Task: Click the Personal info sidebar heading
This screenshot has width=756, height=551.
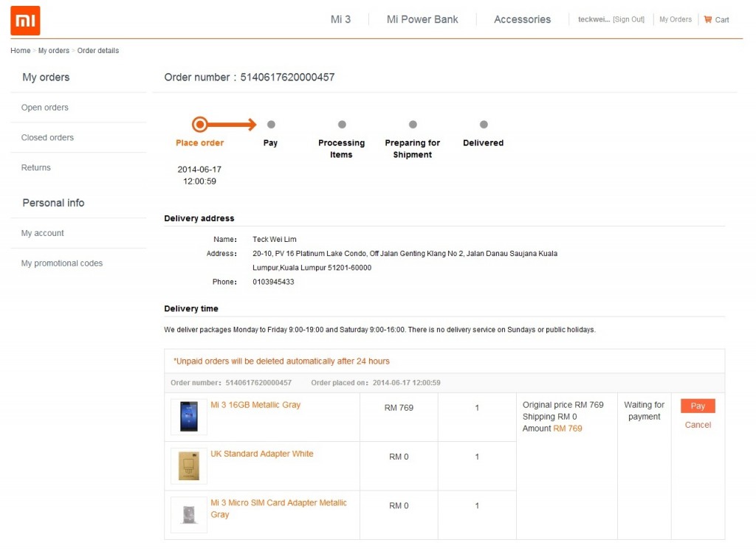Action: [x=53, y=203]
